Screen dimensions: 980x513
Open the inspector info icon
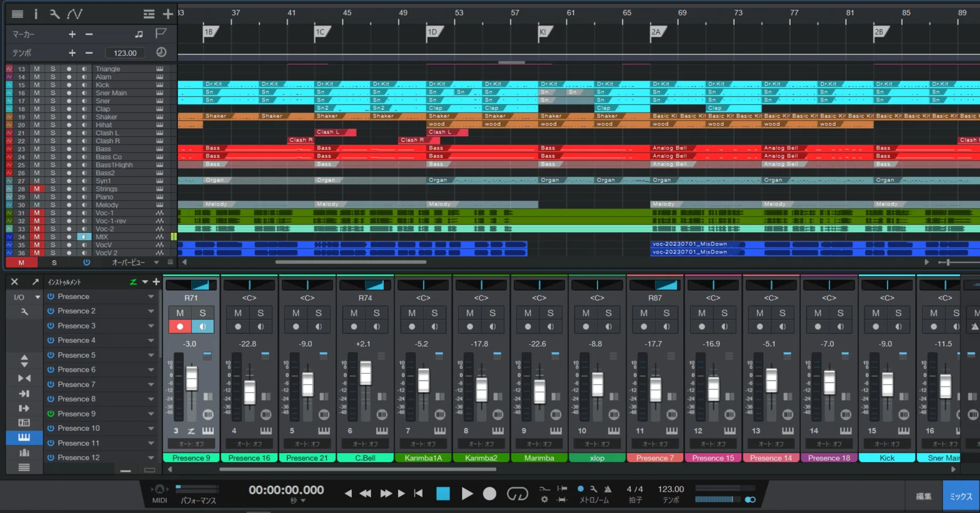pos(36,14)
